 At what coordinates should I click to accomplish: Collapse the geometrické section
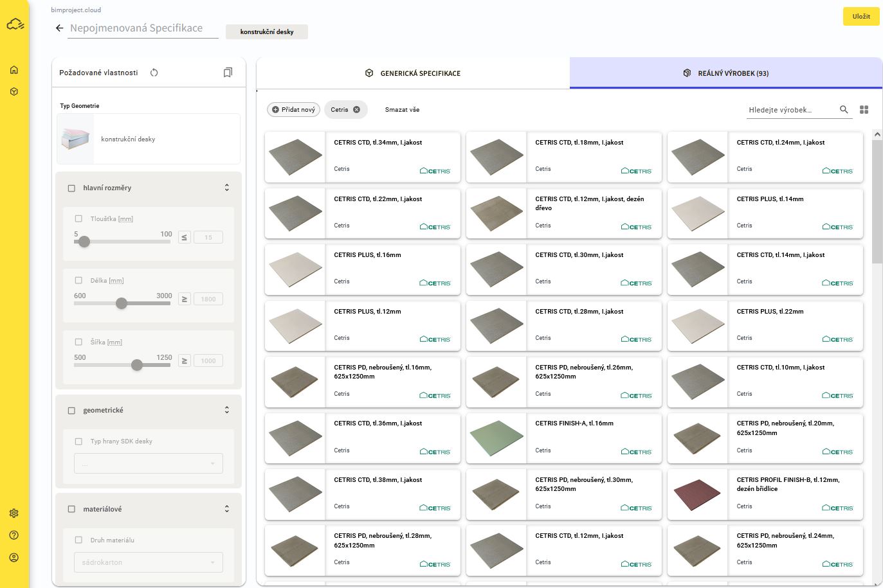pyautogui.click(x=226, y=410)
